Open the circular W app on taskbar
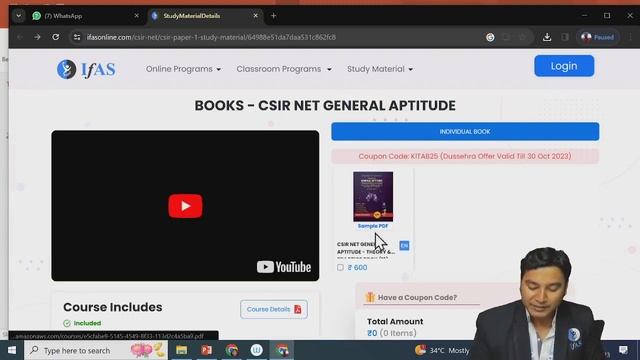This screenshot has width=640, height=360. click(x=257, y=350)
